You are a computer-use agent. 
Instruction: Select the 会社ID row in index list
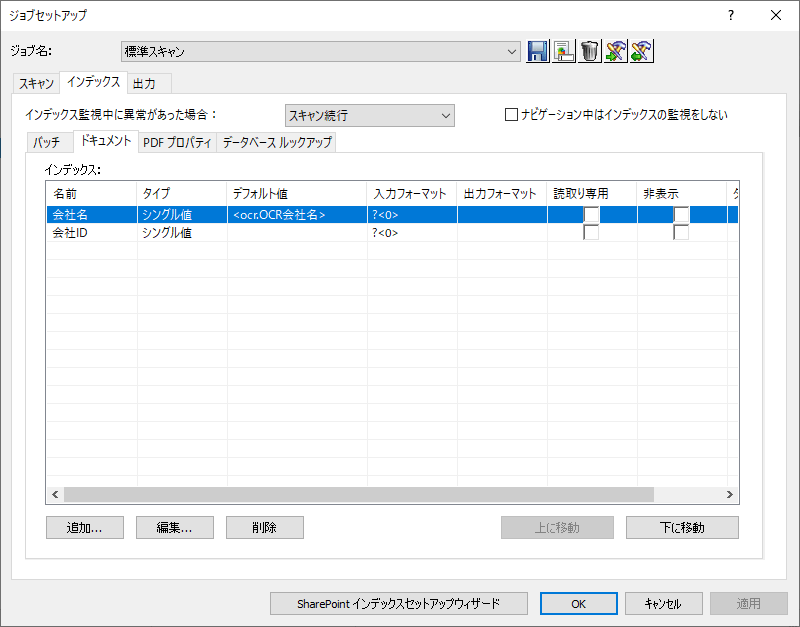click(392, 233)
